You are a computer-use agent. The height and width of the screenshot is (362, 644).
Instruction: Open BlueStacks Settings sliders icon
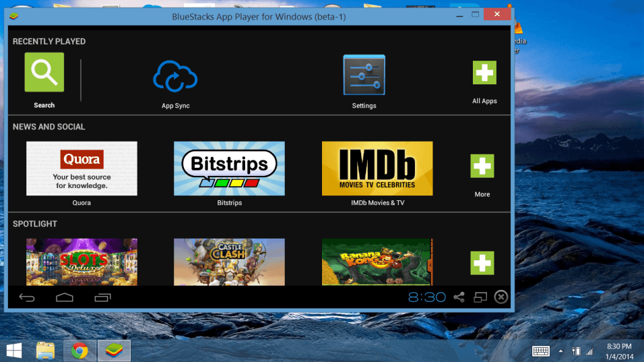tap(364, 75)
